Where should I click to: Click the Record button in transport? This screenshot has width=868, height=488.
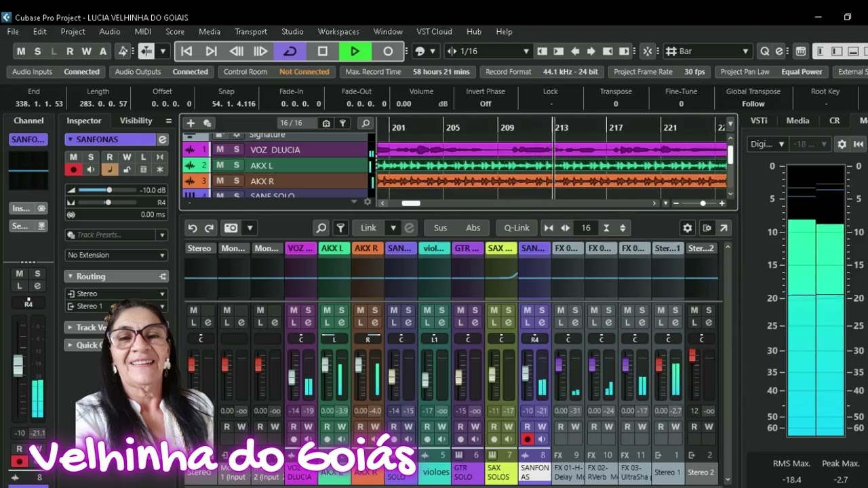[x=388, y=52]
